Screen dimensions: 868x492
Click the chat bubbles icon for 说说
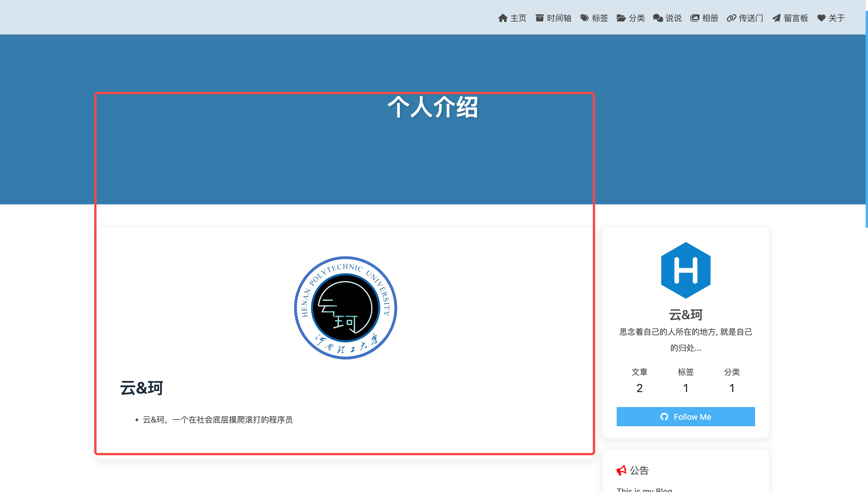[658, 18]
